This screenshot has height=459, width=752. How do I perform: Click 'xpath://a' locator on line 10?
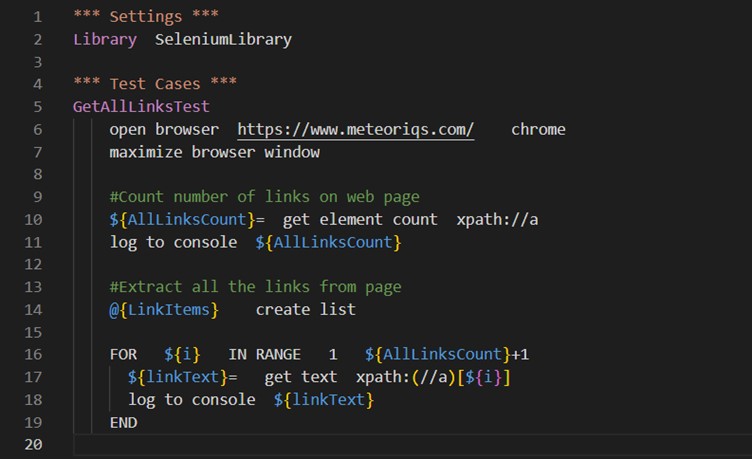click(x=497, y=220)
